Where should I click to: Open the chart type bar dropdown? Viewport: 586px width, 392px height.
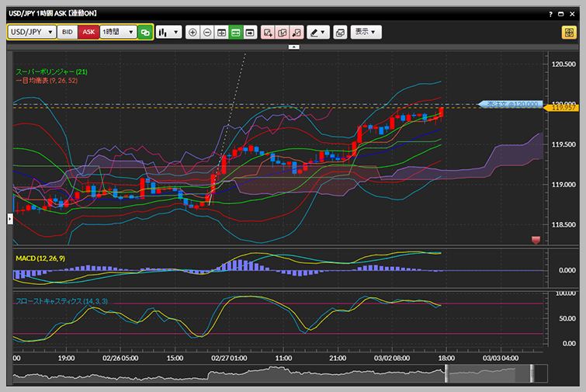(168, 33)
